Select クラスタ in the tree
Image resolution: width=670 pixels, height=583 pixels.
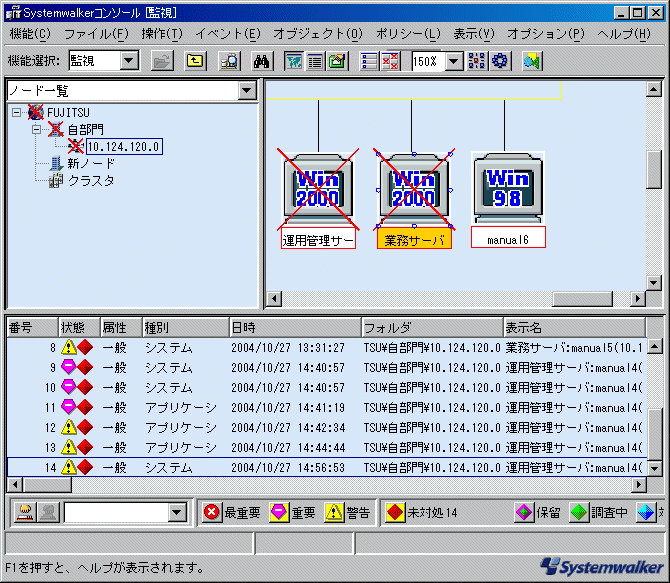click(x=91, y=181)
